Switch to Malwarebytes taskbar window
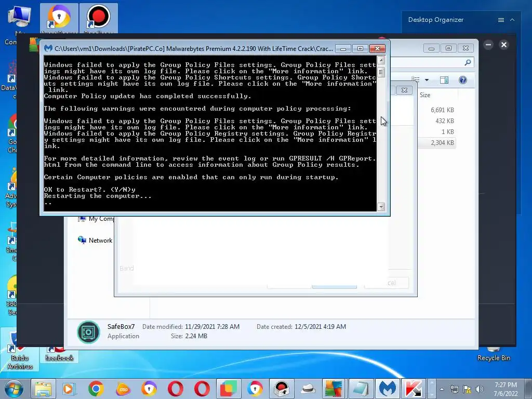 click(388, 389)
